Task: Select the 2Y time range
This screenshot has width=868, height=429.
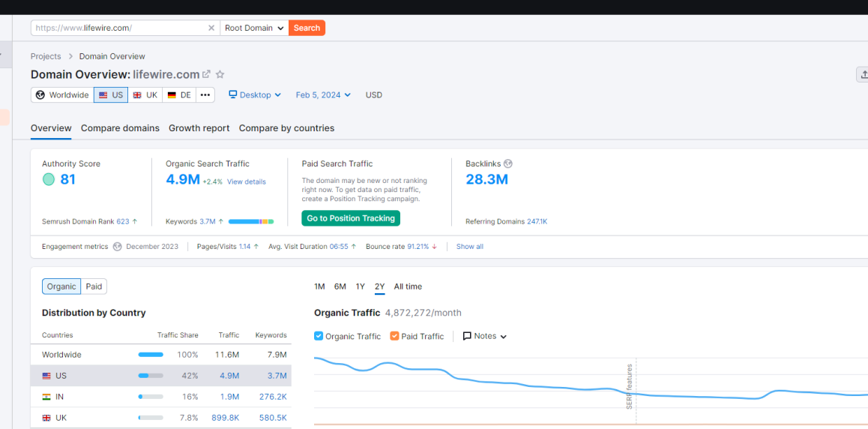Action: tap(380, 286)
